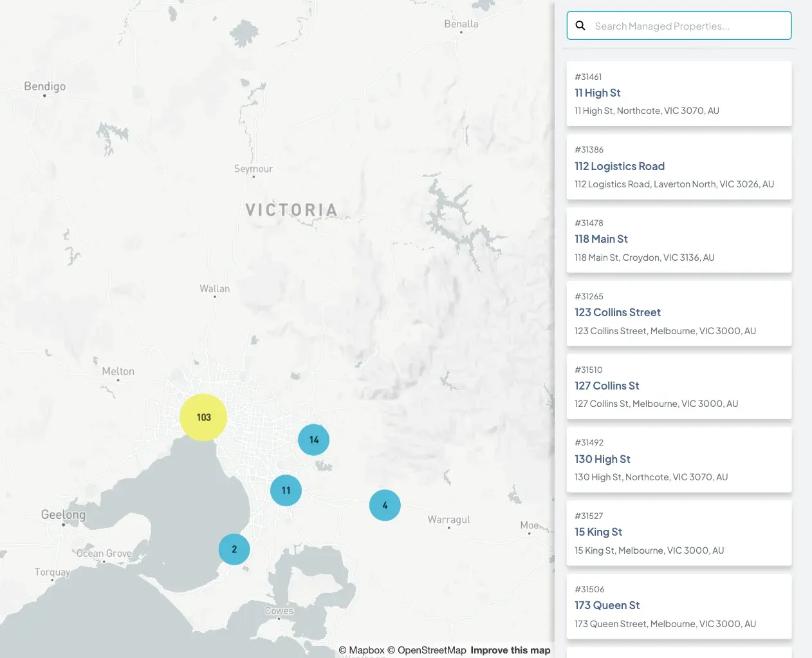Image resolution: width=812 pixels, height=658 pixels.
Task: Click address 118 Main St, Croydon, VIC 3136
Action: 644,258
